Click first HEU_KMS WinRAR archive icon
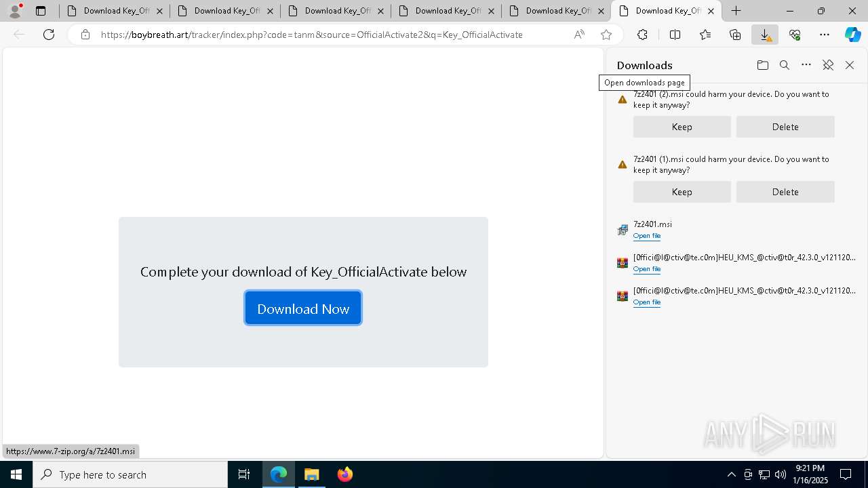 coord(623,263)
